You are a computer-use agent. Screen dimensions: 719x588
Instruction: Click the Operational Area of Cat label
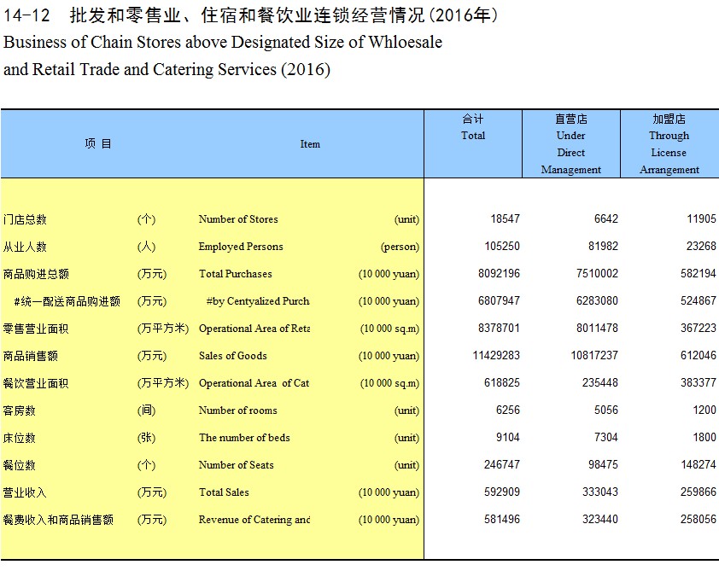pos(254,383)
